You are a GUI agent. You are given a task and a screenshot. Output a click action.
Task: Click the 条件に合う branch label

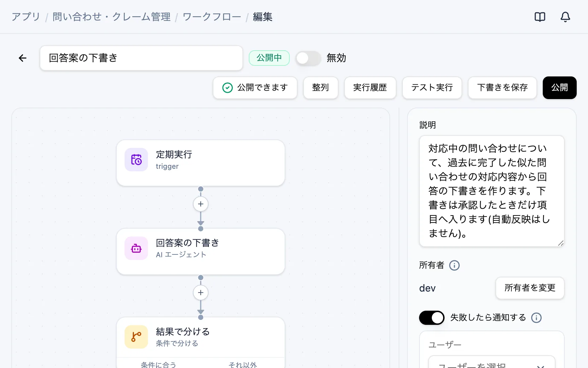[x=158, y=364]
